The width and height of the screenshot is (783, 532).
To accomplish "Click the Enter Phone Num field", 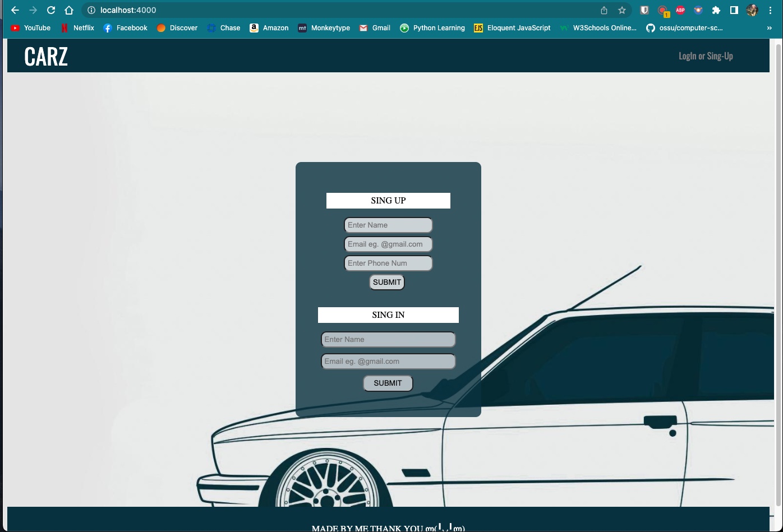I will pyautogui.click(x=388, y=263).
